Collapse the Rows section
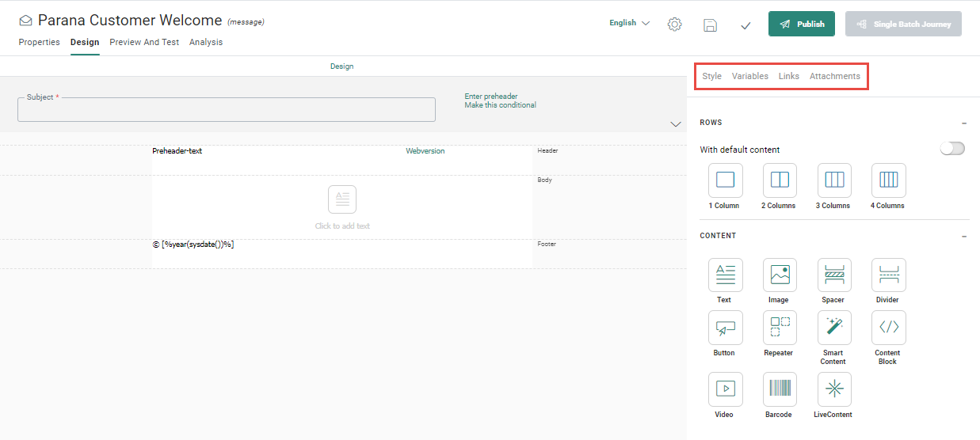 coord(963,123)
